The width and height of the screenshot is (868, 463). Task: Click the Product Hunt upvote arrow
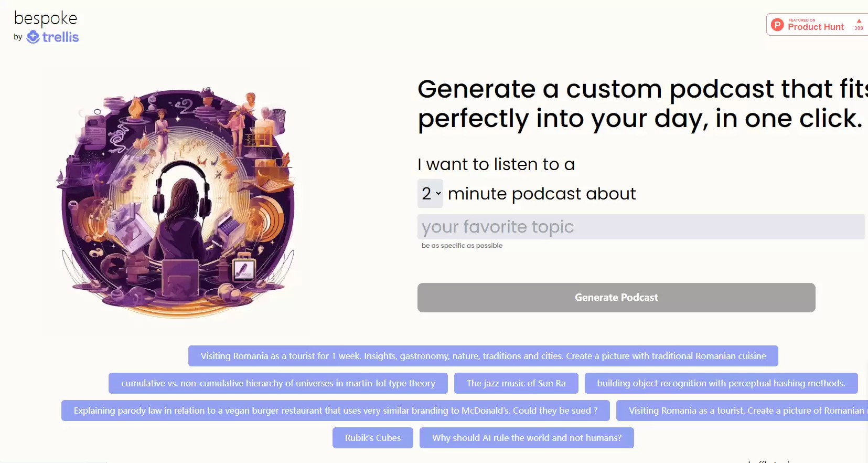[859, 21]
